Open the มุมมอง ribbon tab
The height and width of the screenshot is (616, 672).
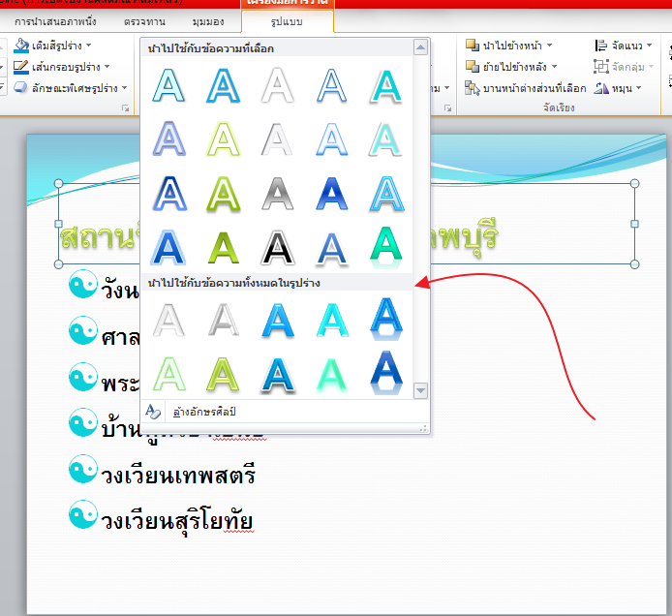point(208,21)
